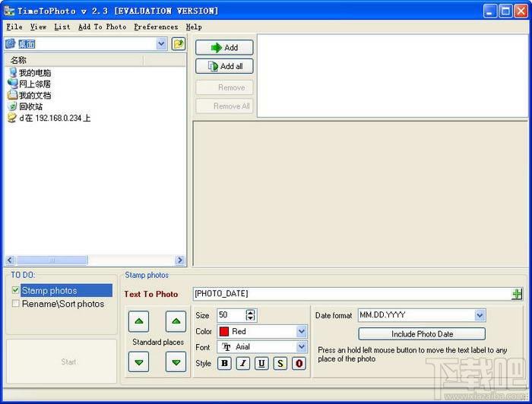Viewport: 532px width, 404px height.
Task: Toggle the Stamp photos checkbox
Action: 15,290
